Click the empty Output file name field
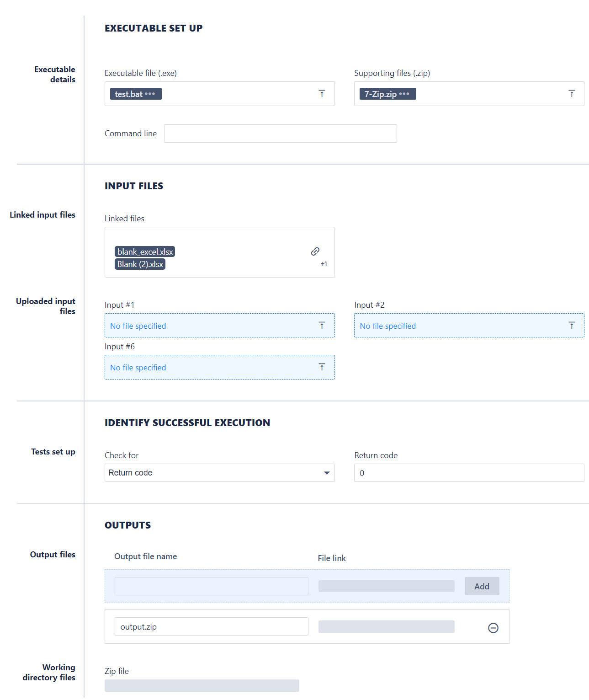Viewport: 589px width, 700px height. (x=211, y=586)
